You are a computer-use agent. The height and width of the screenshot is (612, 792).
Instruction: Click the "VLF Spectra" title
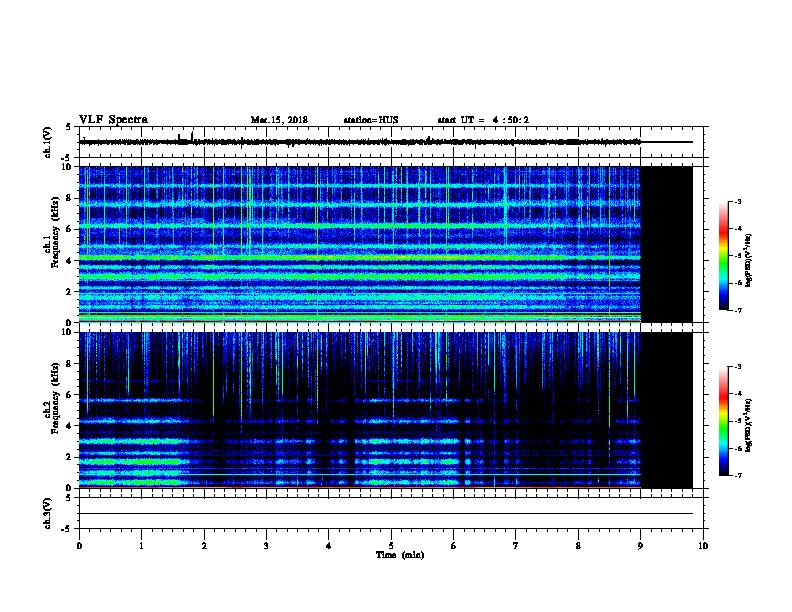click(113, 120)
